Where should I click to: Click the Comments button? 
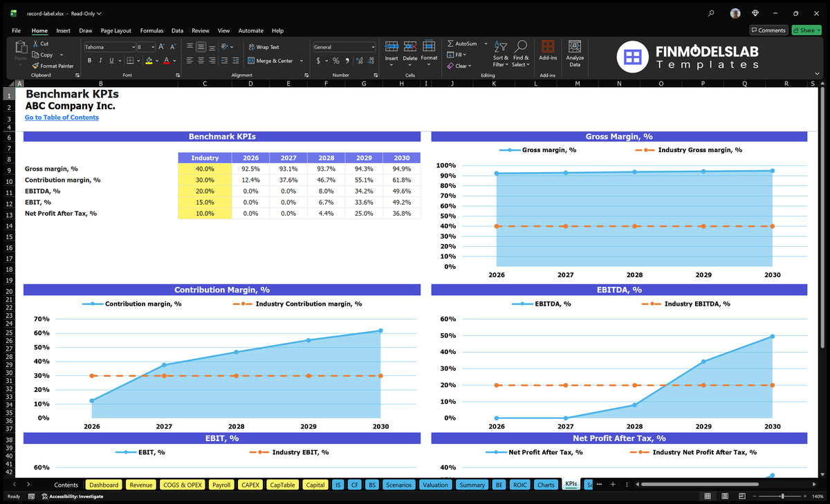coord(768,30)
